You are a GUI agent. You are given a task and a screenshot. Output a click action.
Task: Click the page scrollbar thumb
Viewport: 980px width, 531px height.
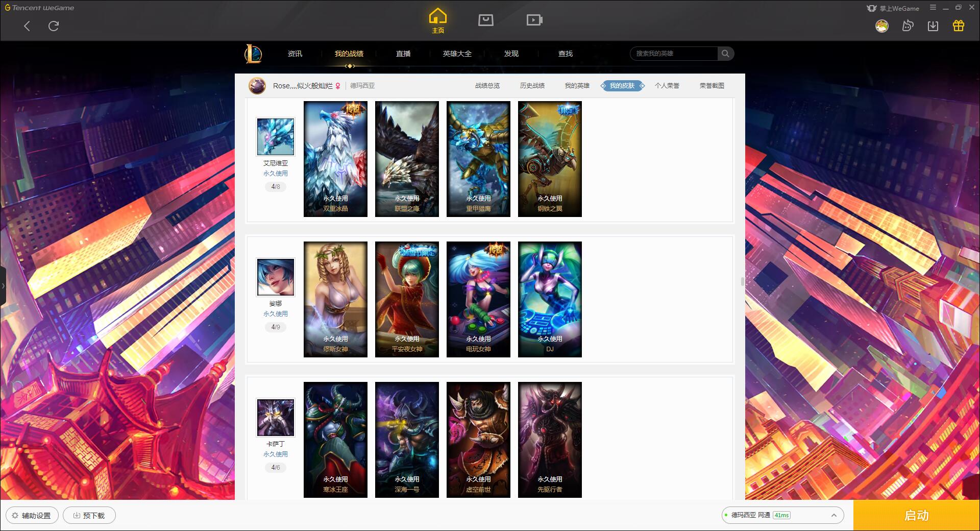click(x=743, y=281)
